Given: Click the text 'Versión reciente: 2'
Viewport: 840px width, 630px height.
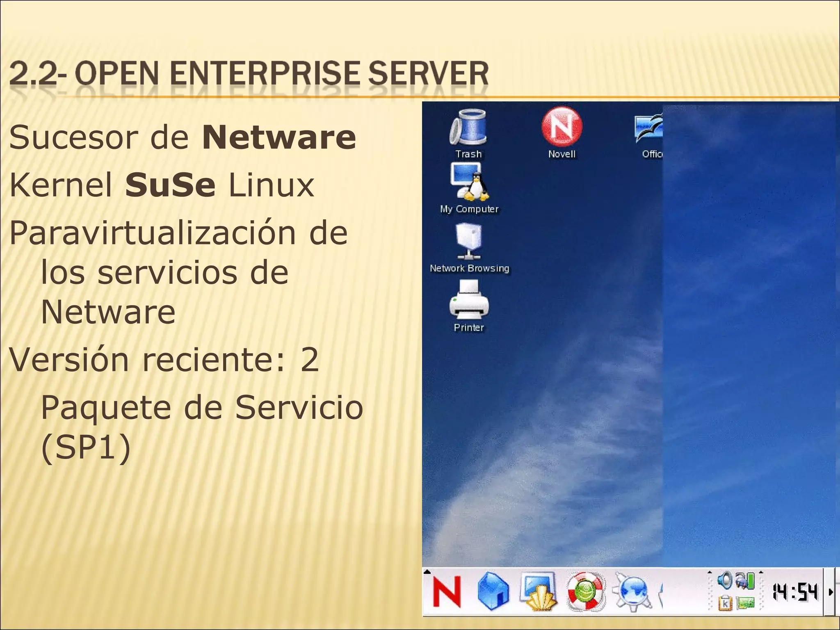Looking at the screenshot, I should pos(164,360).
